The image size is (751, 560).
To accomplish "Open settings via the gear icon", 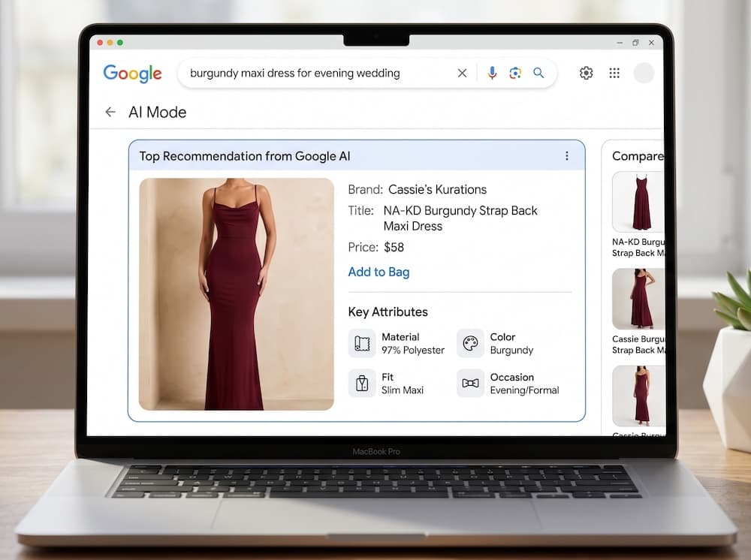I will (587, 73).
